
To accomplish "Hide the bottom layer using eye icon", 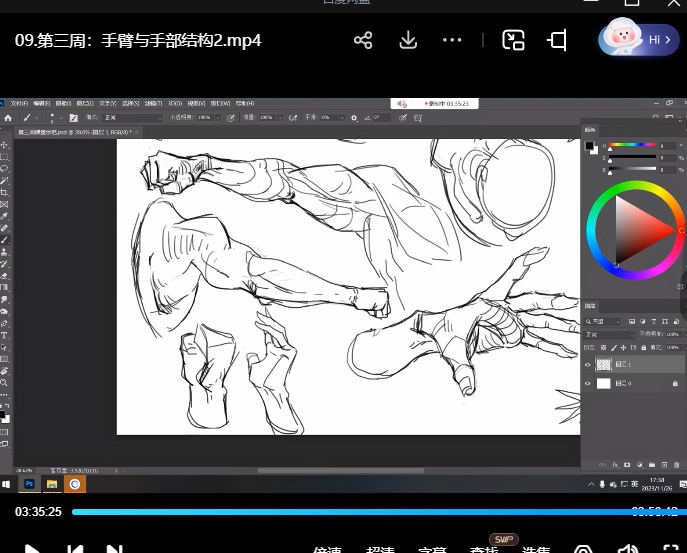I will (588, 383).
